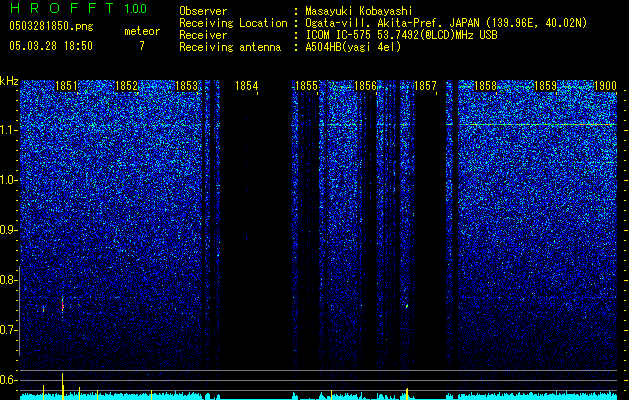This screenshot has width=629, height=400.
Task: Click the meteor count value 7
Action: coord(142,46)
